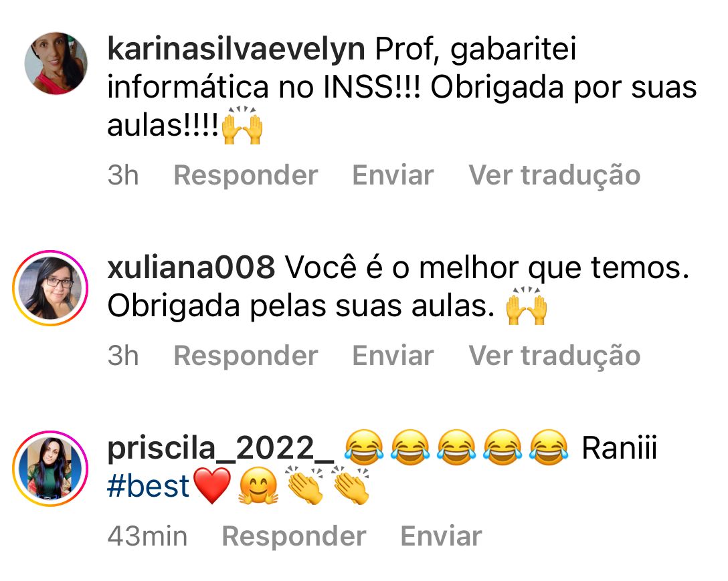Tap raised hands emoji after aulas!!!!

click(x=242, y=125)
